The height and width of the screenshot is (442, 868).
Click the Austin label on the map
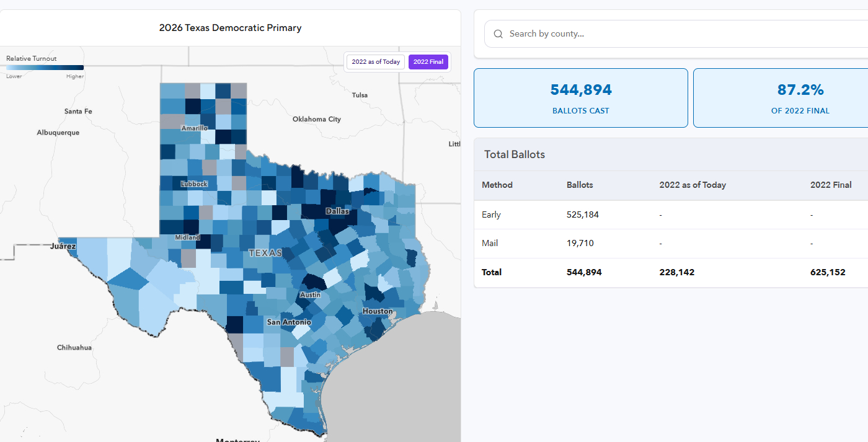(310, 295)
